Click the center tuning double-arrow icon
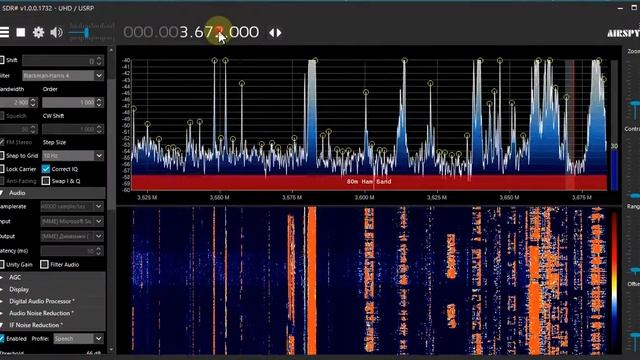 tap(275, 33)
